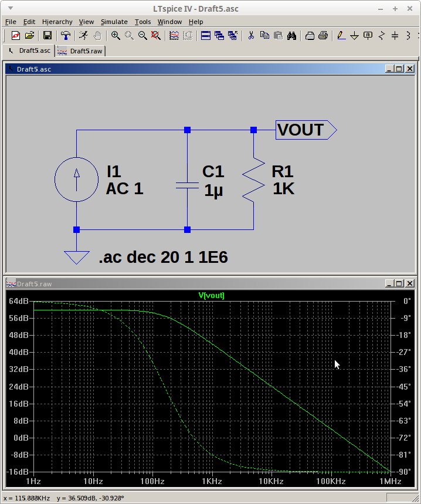Zoom out with the minus magnifier
Image resolution: width=421 pixels, height=504 pixels.
(142, 35)
